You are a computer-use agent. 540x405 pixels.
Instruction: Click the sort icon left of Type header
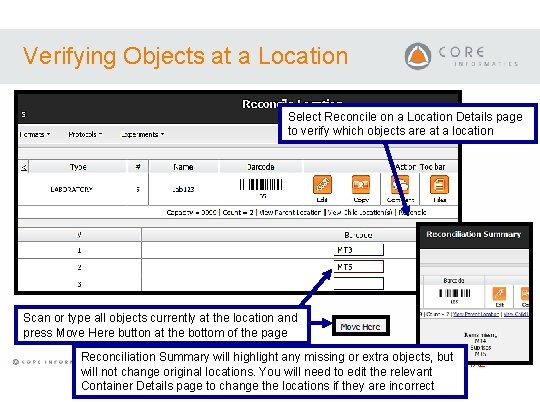point(24,167)
